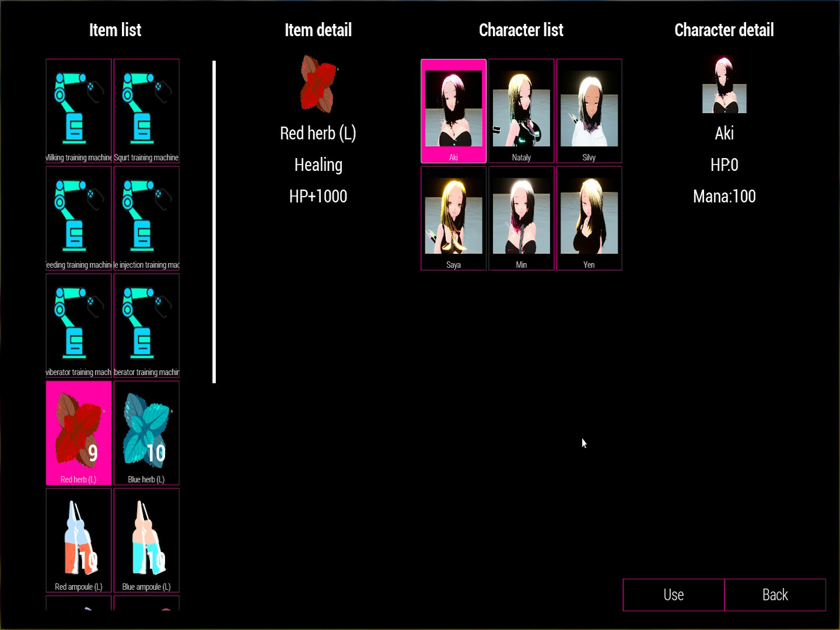The image size is (840, 630).
Task: Choose the Feeding training machine item
Action: click(79, 218)
